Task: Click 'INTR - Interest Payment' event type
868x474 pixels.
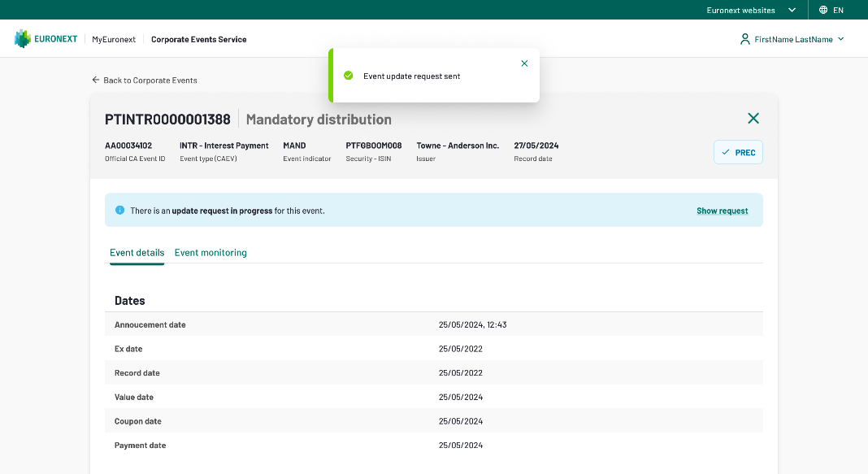Action: pyautogui.click(x=224, y=146)
